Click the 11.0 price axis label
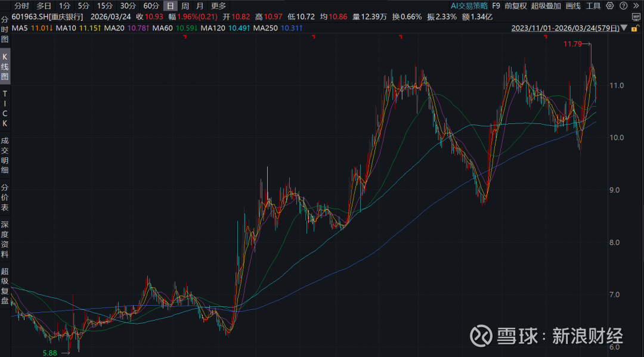The image size is (644, 357). (617, 85)
